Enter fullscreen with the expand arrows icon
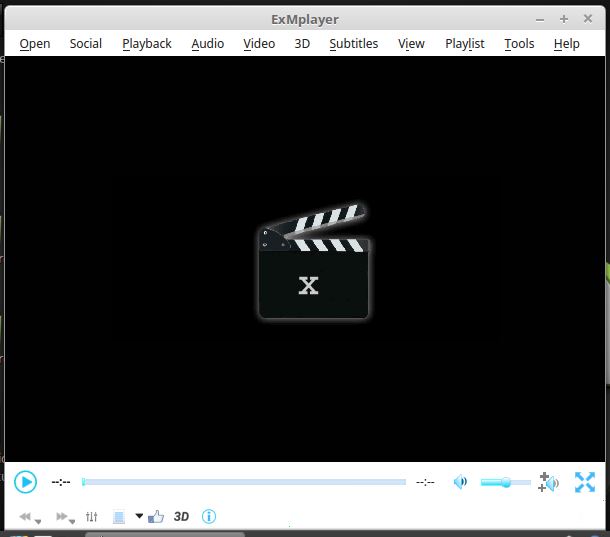This screenshot has height=537, width=610. (x=585, y=482)
